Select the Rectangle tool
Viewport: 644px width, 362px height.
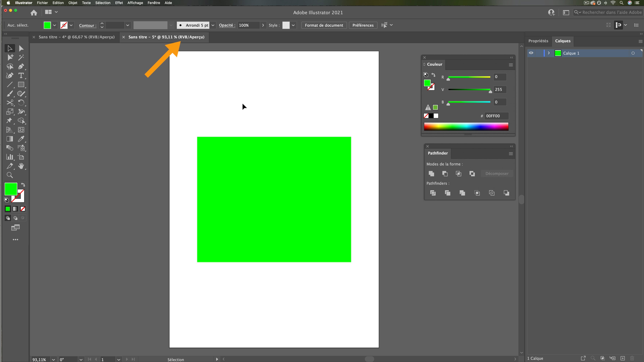[x=21, y=85]
